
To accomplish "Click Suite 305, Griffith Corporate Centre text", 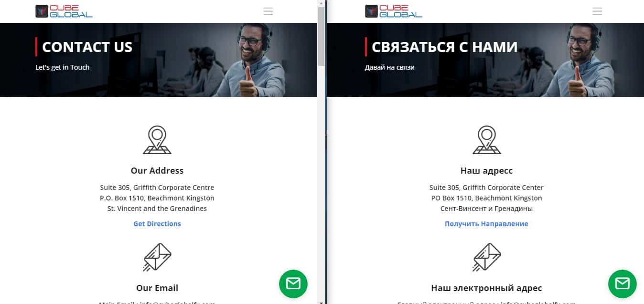I will coord(157,188).
